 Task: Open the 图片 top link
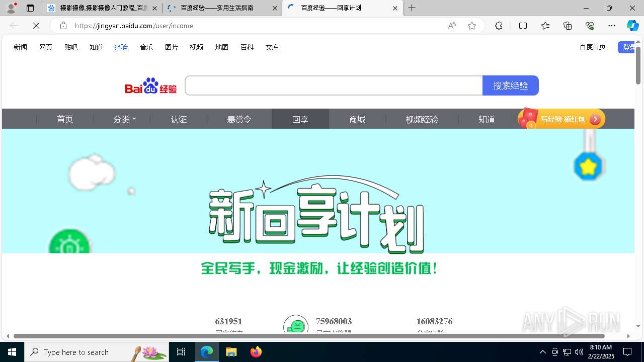172,47
